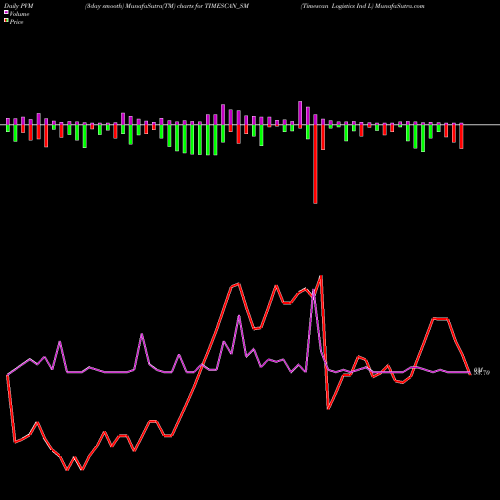Click the 'Price' legend label
The image size is (500, 500).
[x=16, y=22]
